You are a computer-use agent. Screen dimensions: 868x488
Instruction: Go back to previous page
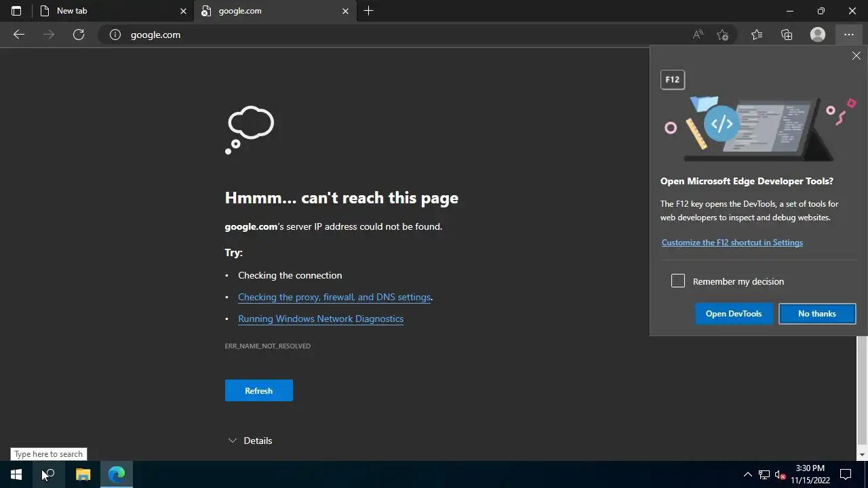click(x=19, y=35)
